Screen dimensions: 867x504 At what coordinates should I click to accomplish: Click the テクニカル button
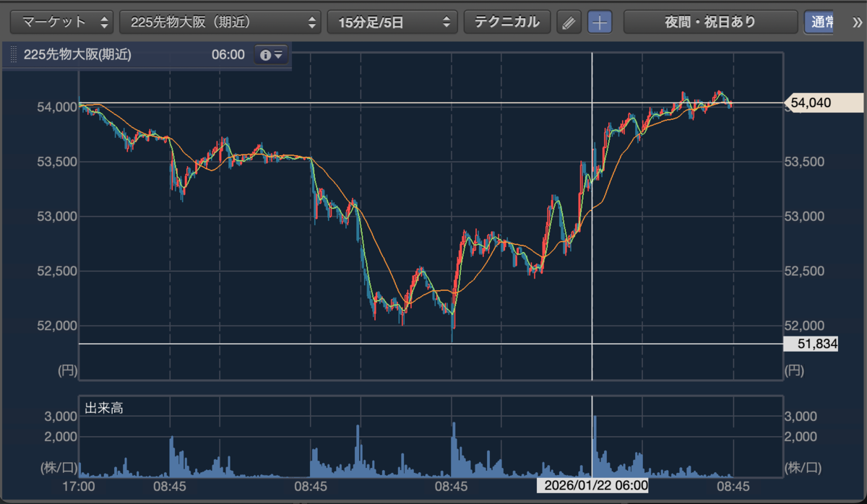[x=506, y=22]
